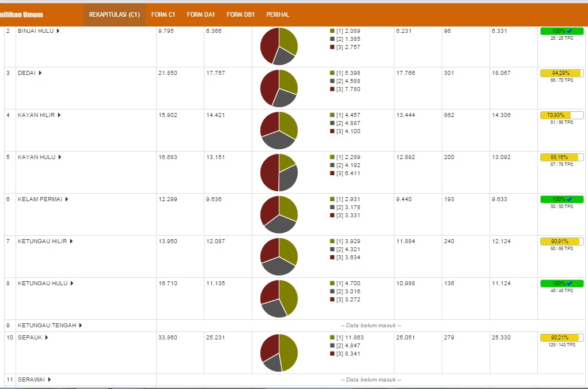The width and height of the screenshot is (588, 389).
Task: Click the SEPAUK vote pie chart
Action: [x=279, y=353]
